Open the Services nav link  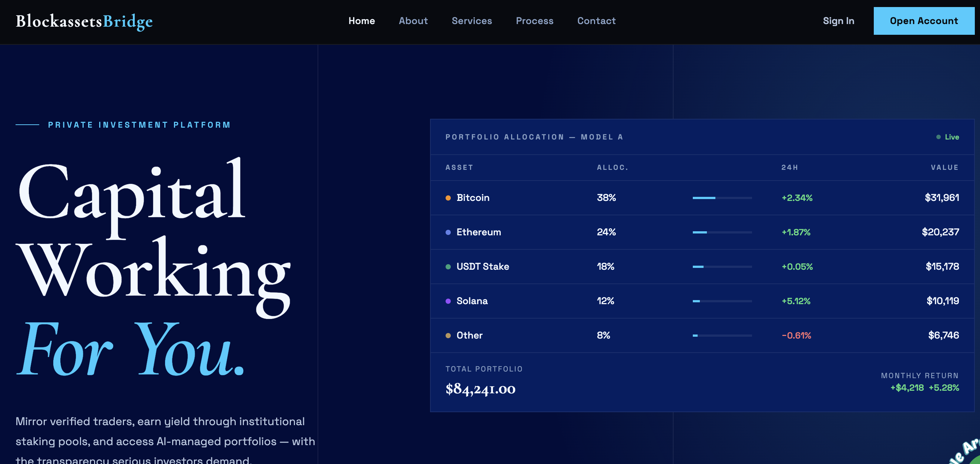point(472,21)
